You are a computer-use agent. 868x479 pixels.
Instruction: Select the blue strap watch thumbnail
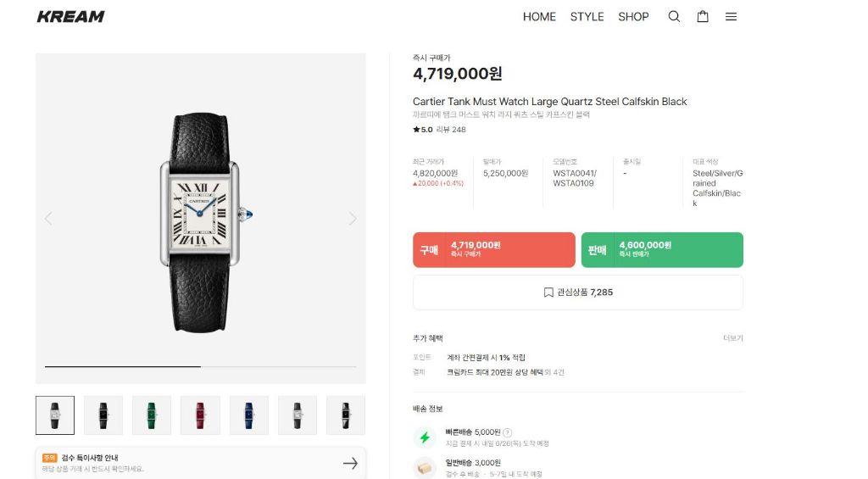249,415
